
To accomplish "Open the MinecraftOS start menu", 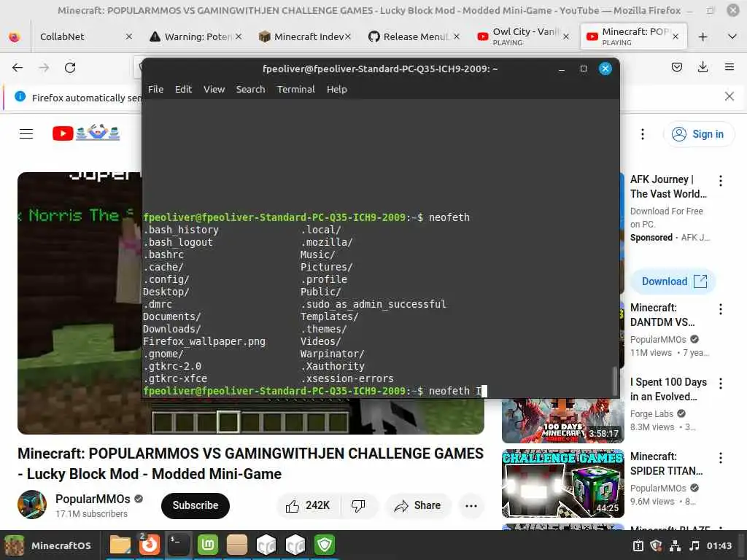I will click(49, 545).
